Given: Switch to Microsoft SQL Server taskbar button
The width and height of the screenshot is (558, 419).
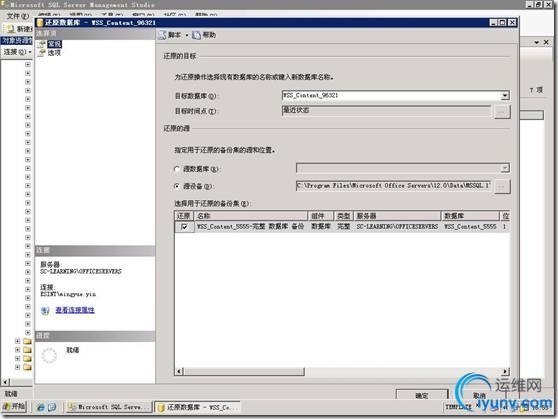Looking at the screenshot, I should [x=109, y=407].
